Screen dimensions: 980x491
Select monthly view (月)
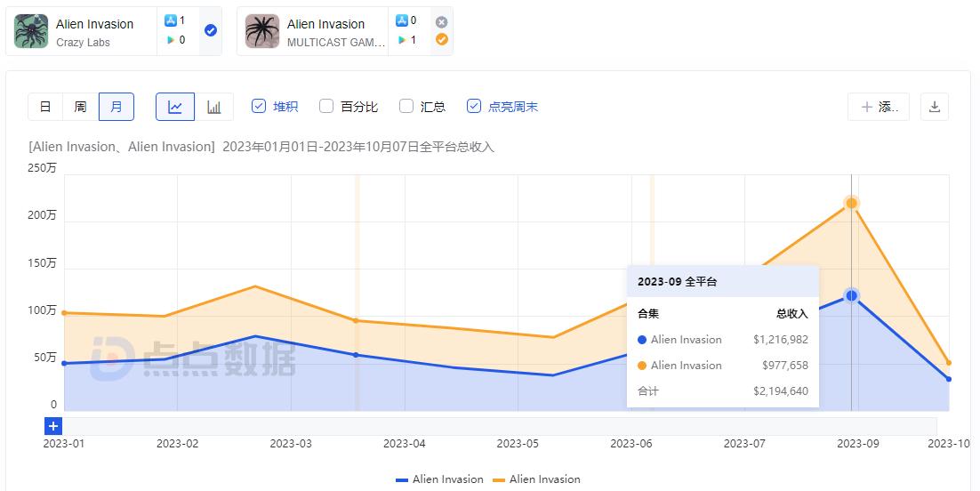(116, 107)
